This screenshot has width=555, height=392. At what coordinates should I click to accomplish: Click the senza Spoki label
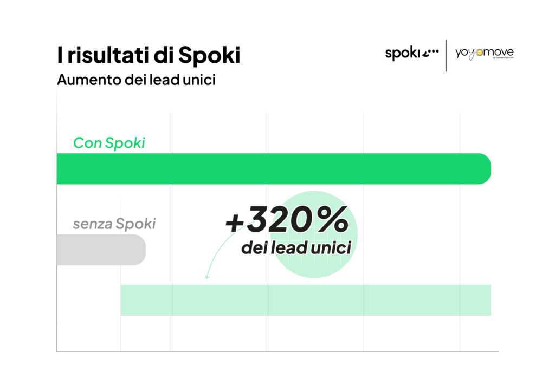coord(114,224)
